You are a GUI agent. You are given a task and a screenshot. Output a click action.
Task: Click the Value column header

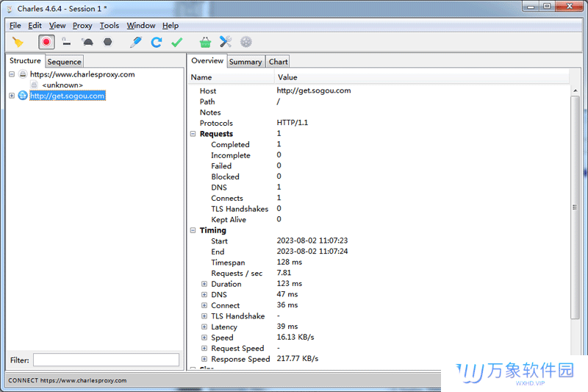pos(422,77)
